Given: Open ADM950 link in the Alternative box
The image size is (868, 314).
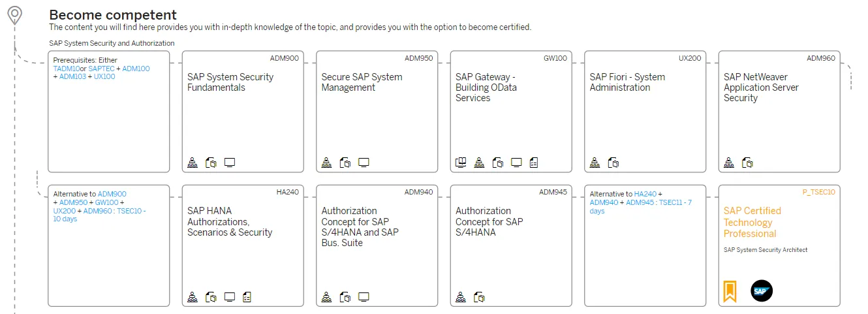Looking at the screenshot, I should point(73,202).
